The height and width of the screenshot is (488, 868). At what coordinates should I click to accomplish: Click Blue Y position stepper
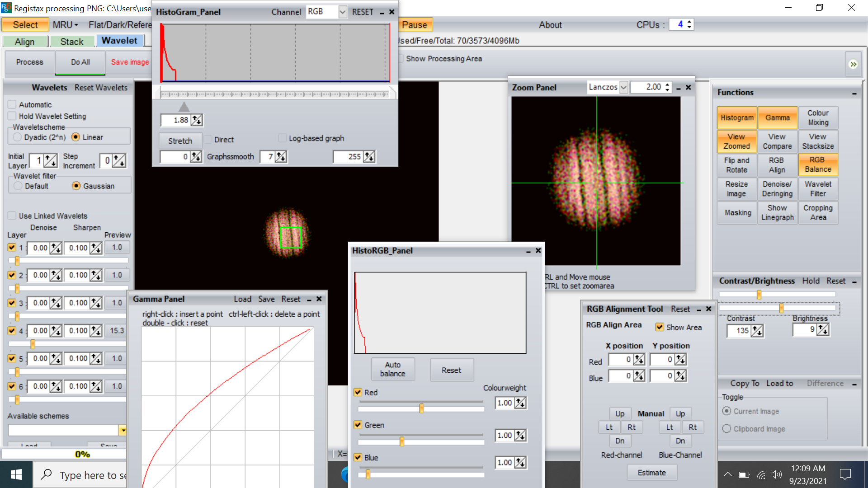tap(680, 376)
